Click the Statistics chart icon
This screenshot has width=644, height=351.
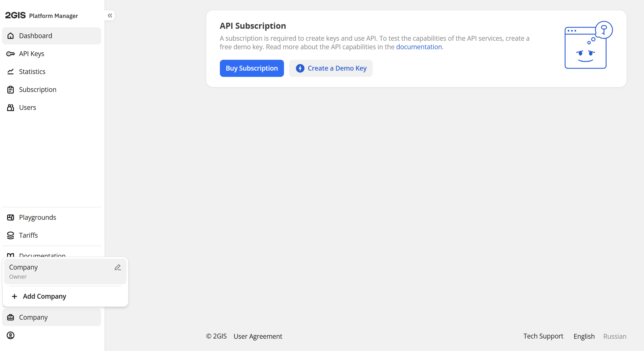[x=11, y=72]
